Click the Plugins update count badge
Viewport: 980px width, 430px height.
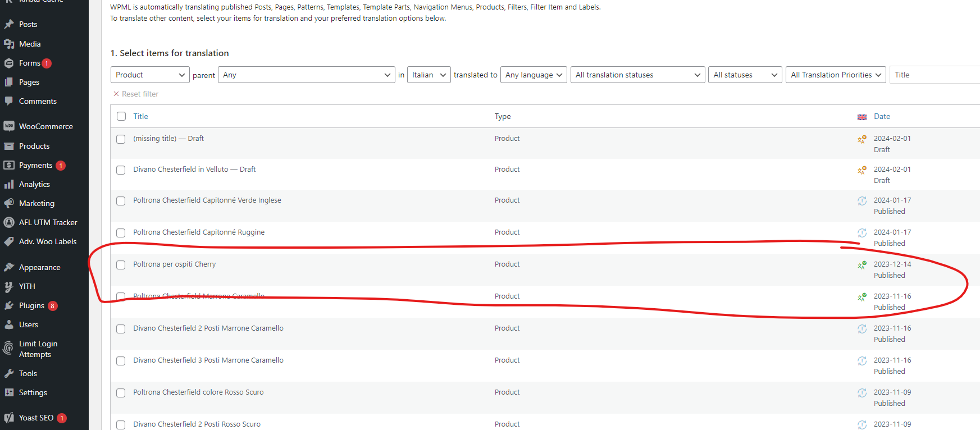53,306
